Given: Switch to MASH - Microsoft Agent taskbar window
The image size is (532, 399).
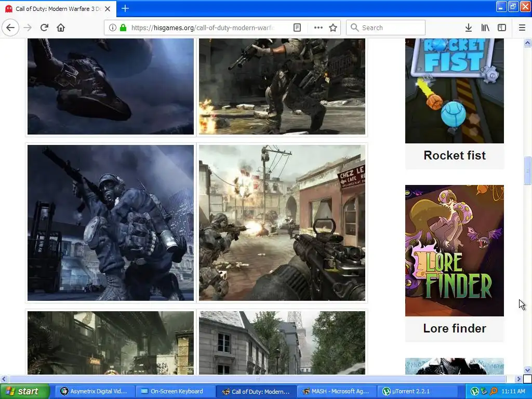Looking at the screenshot, I should tap(337, 391).
